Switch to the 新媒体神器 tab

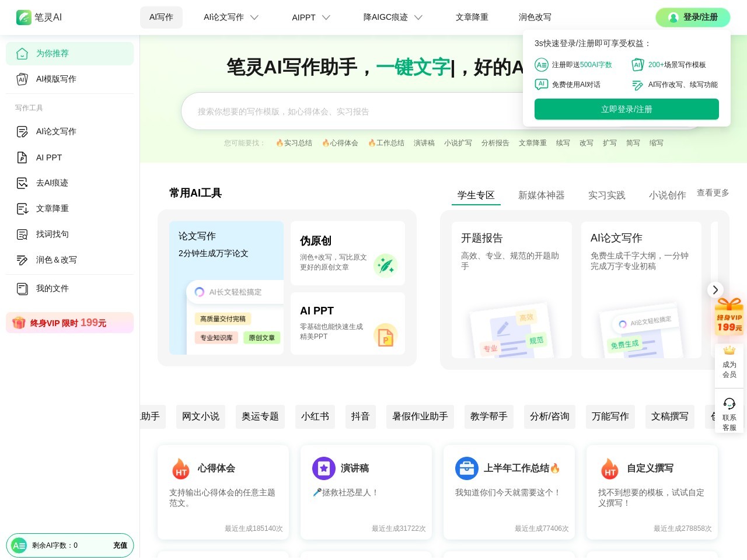click(x=541, y=195)
